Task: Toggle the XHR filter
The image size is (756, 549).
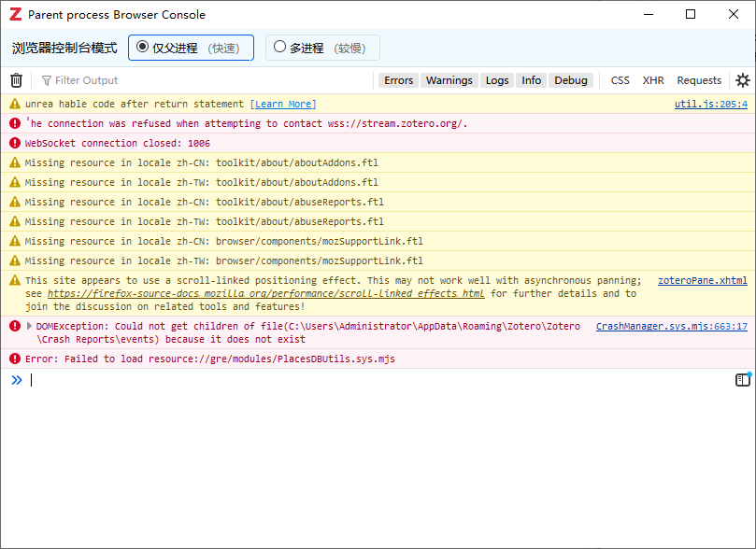Action: pyautogui.click(x=653, y=80)
